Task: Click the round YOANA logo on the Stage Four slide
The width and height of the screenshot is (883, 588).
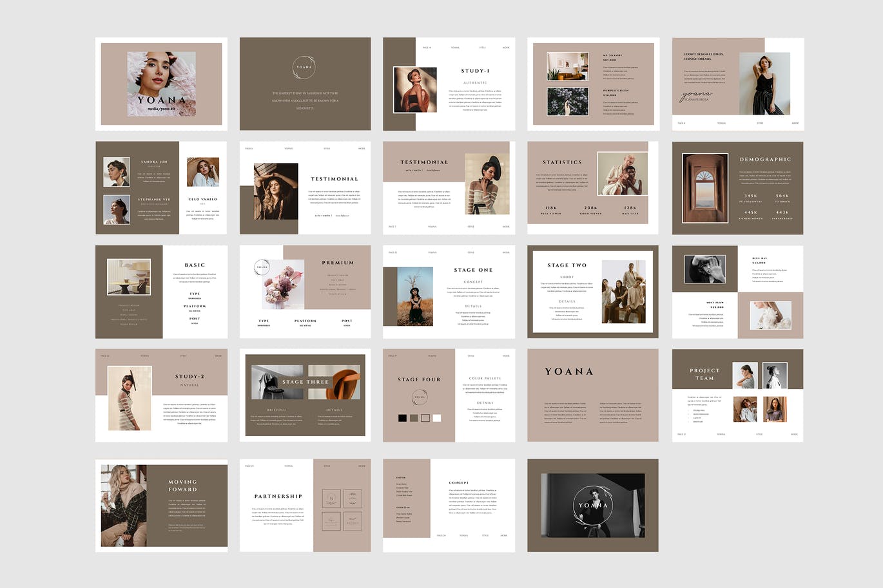Action: click(x=420, y=397)
